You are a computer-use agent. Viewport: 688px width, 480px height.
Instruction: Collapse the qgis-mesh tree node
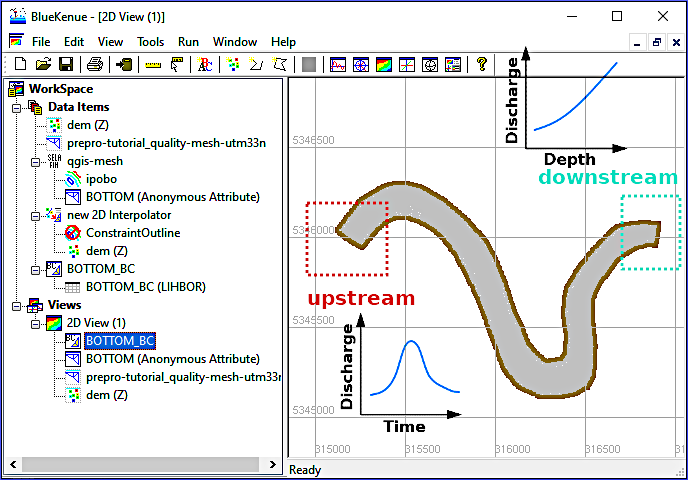coord(35,162)
